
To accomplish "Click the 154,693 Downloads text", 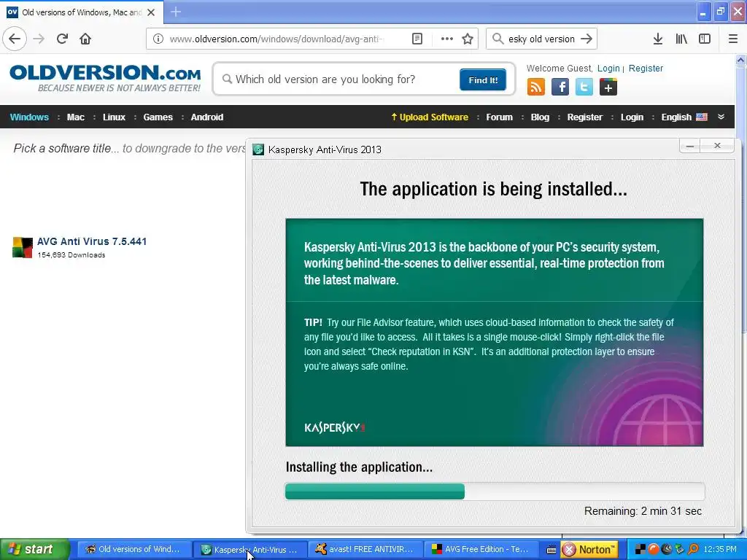I will (x=71, y=254).
